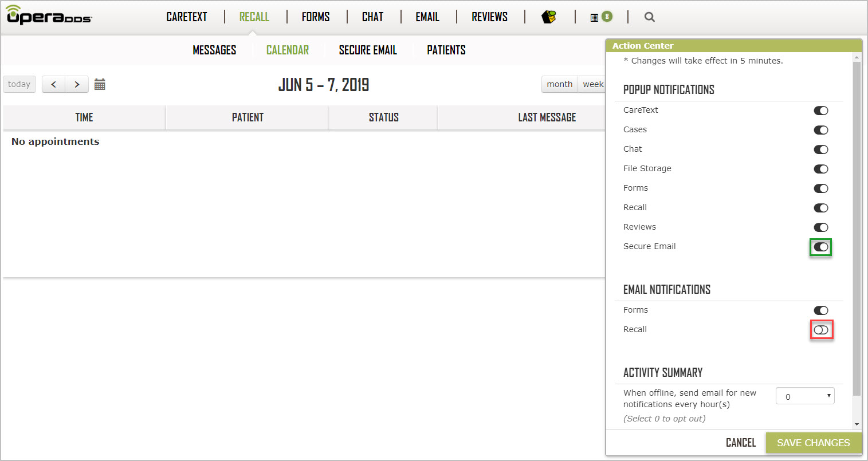Click the EMAIL NOTIFICATIONS heading
Image resolution: width=868 pixels, height=461 pixels.
[x=667, y=290]
